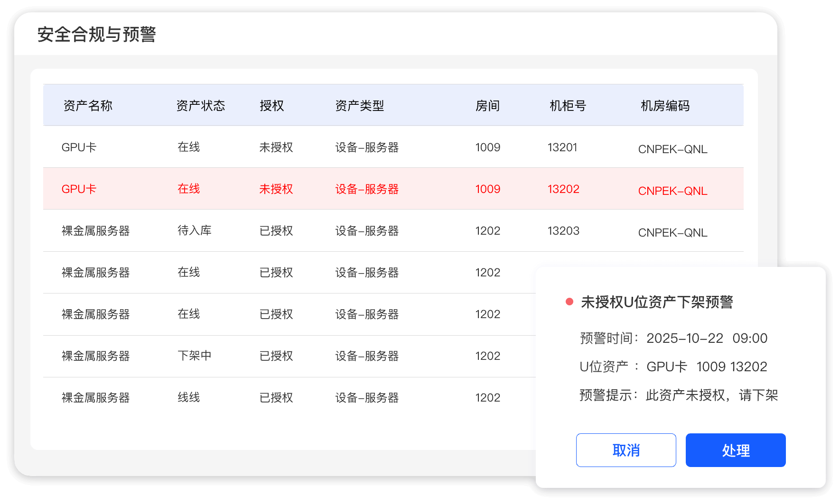The width and height of the screenshot is (840, 504).
Task: Select the 授权 column header
Action: click(x=271, y=105)
